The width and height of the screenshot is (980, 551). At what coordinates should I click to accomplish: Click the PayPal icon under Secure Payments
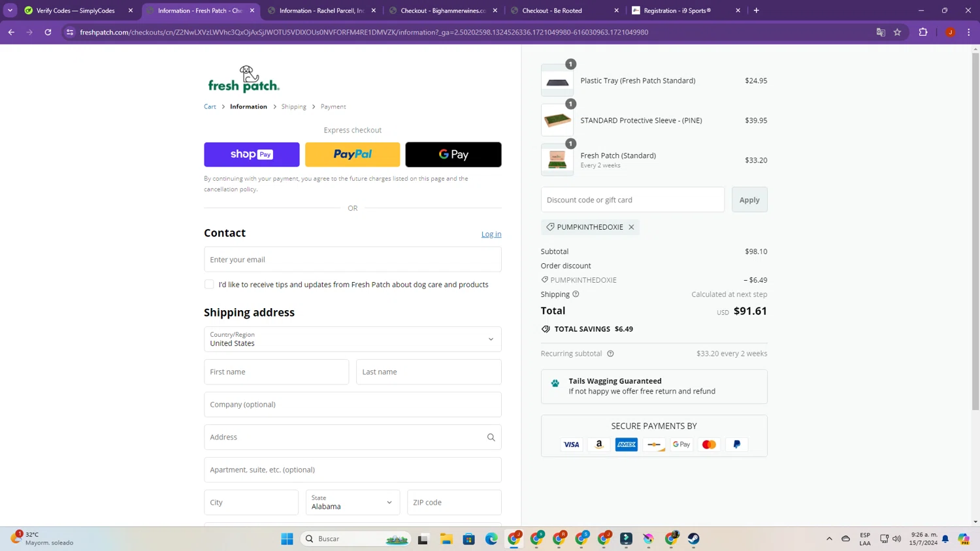coord(736,445)
